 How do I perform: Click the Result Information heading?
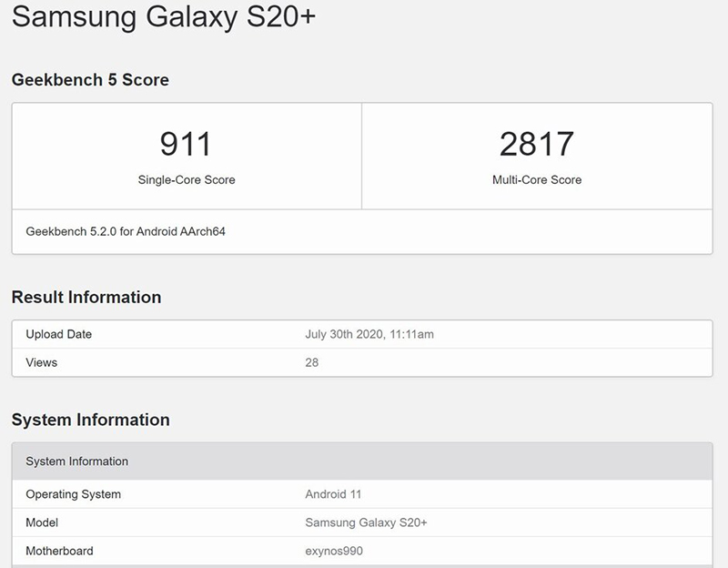tap(86, 298)
